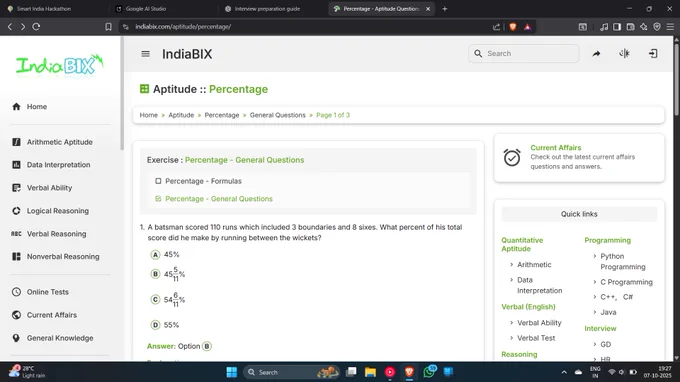Reload the page with the refresh icon

(x=36, y=26)
